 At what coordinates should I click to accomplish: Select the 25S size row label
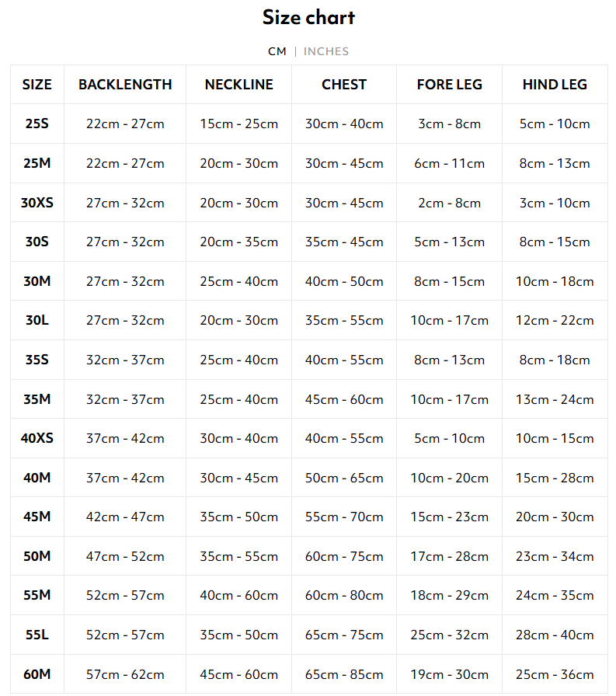pos(37,124)
